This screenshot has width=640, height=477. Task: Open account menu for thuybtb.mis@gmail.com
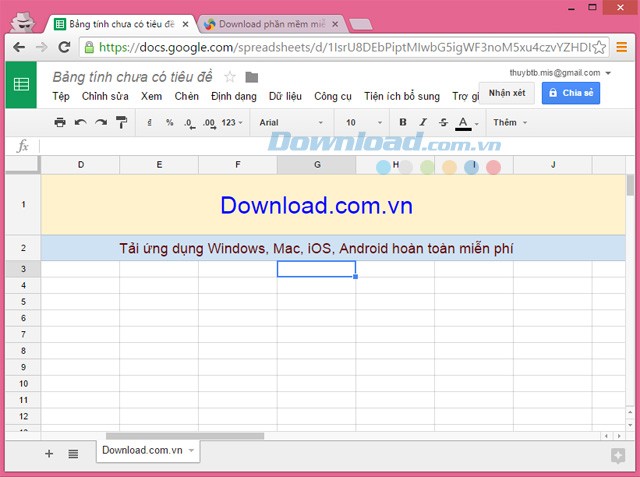(560, 73)
